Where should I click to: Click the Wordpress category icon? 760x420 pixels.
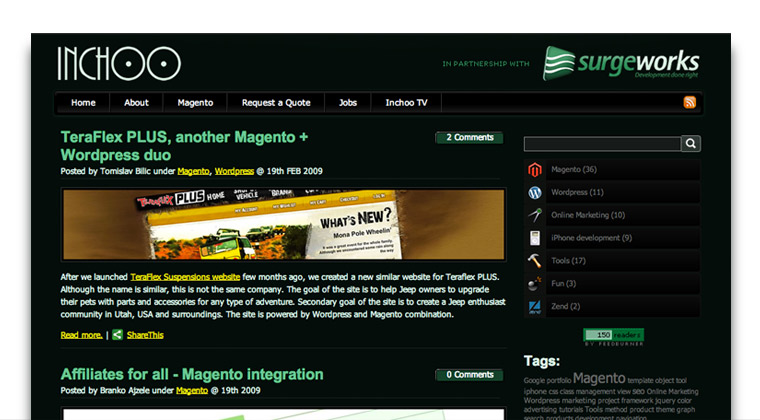point(535,192)
